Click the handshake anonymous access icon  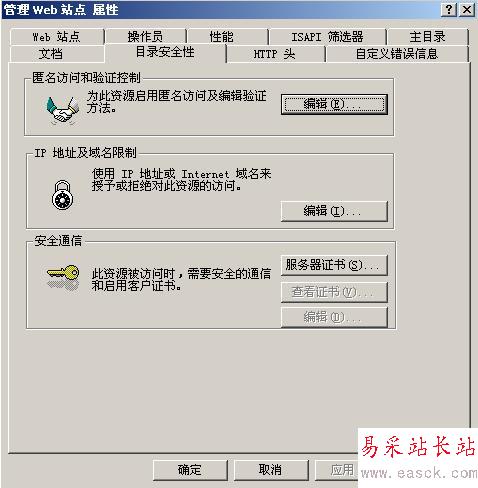click(63, 110)
